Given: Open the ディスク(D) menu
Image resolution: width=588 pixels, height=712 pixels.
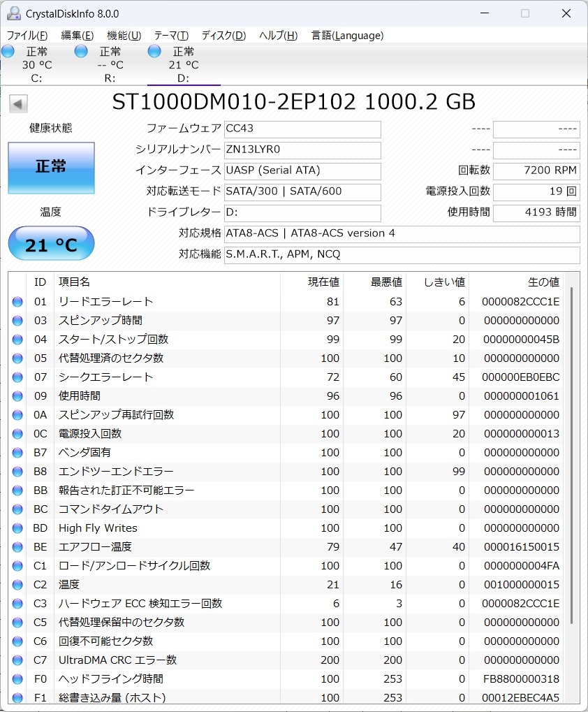Looking at the screenshot, I should pos(223,36).
